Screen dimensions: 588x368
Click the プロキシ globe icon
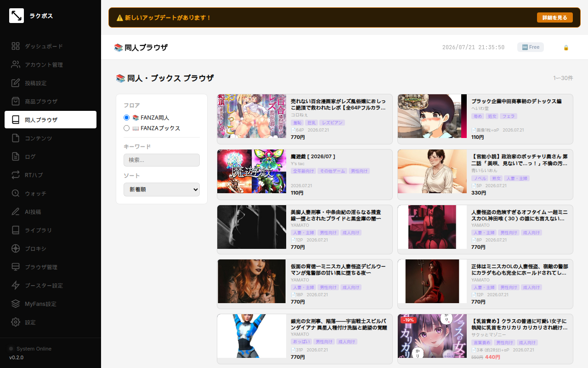(16, 248)
